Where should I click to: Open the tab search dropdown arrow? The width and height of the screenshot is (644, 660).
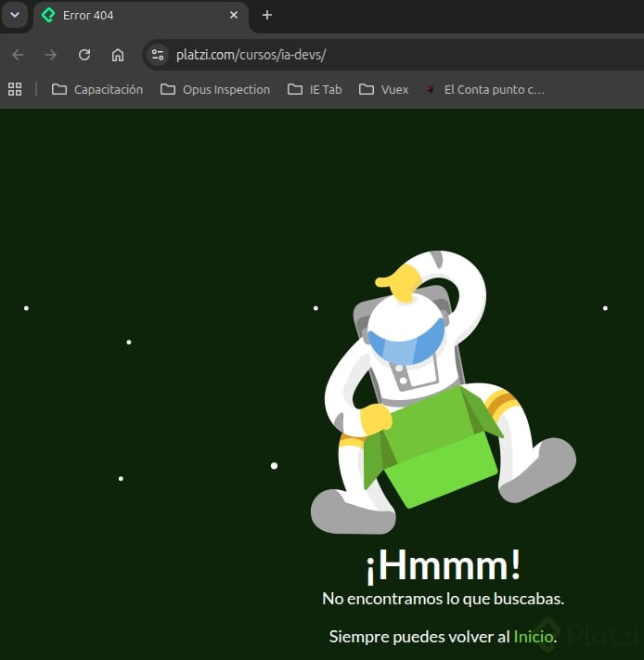[x=15, y=15]
